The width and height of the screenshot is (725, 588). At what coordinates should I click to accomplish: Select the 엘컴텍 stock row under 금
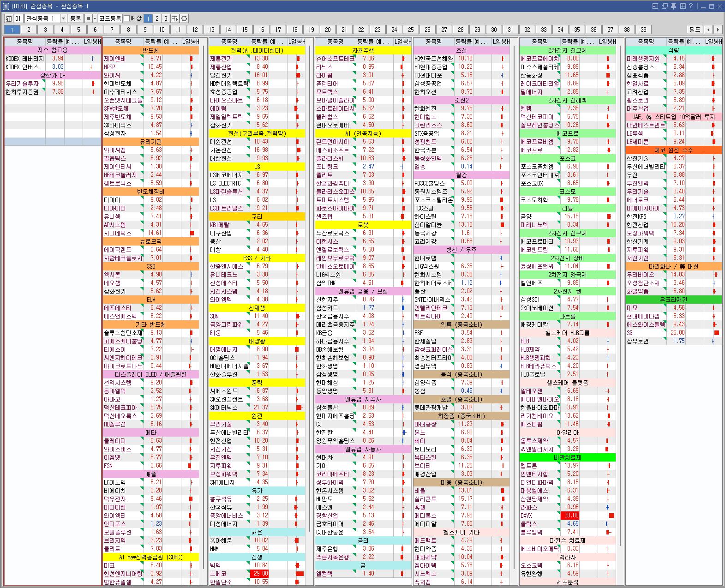363,574
